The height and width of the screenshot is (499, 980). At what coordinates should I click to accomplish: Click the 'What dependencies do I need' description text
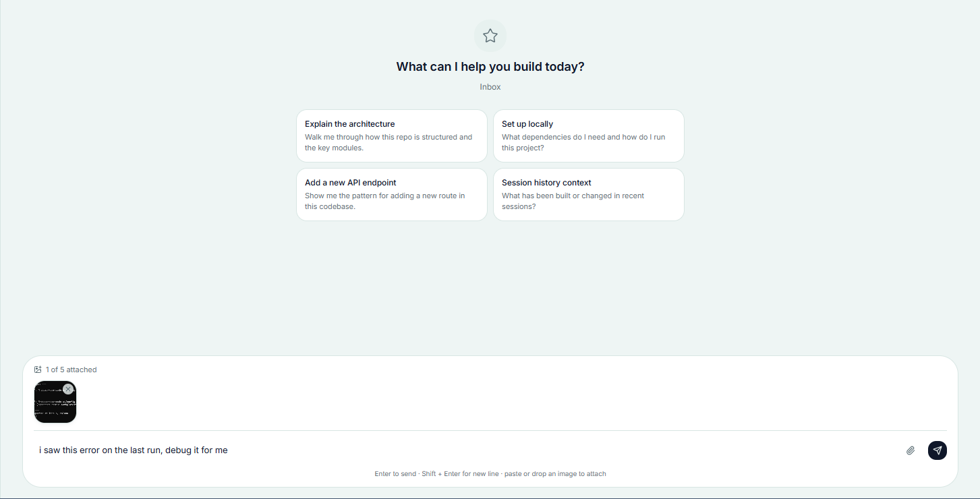coord(583,142)
